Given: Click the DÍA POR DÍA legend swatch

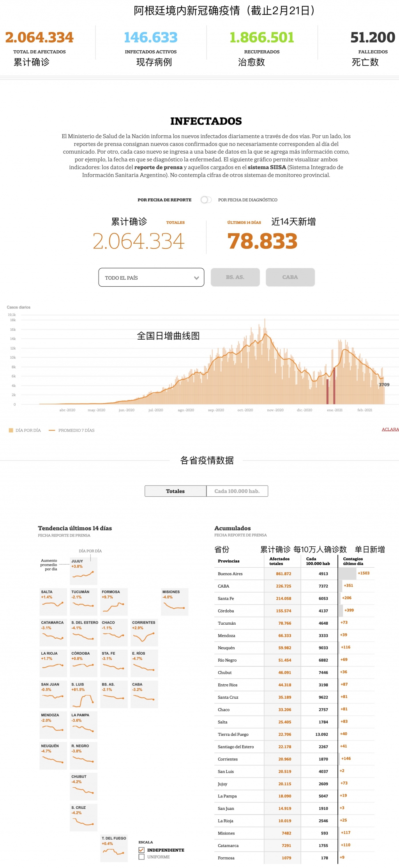Looking at the screenshot, I should pyautogui.click(x=11, y=430).
